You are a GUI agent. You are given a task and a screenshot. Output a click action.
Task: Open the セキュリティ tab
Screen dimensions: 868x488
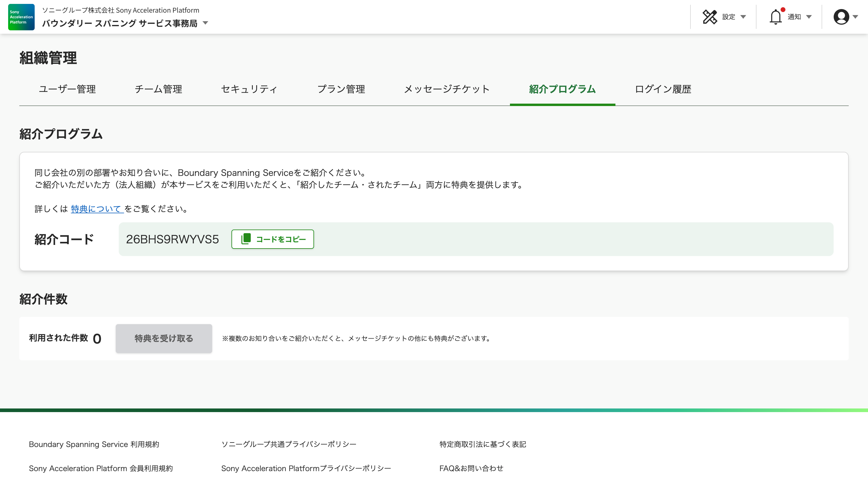(x=249, y=89)
